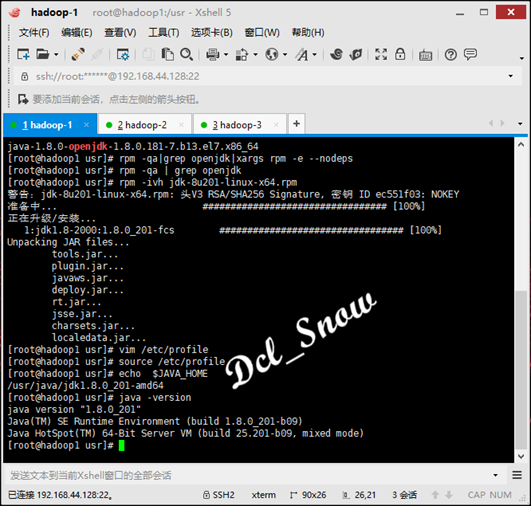Expand the file transfer dropdown arrow

(255, 54)
